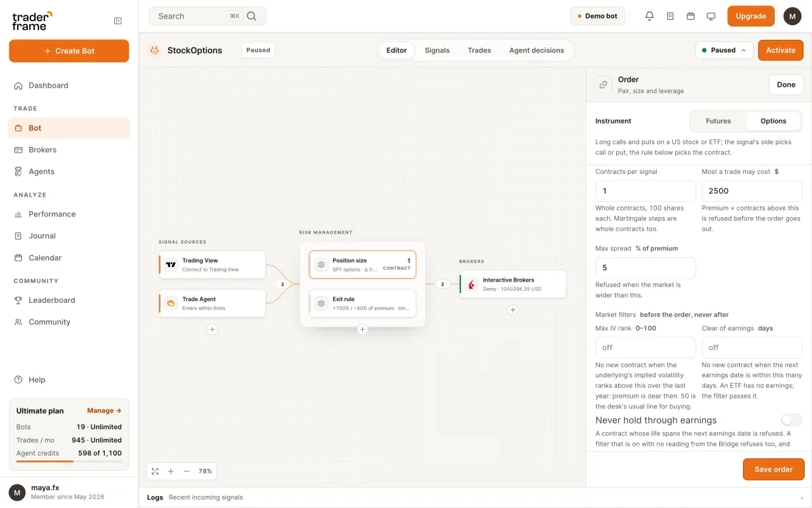Zoom in the canvas with plus icon
812x508 pixels.
click(x=170, y=471)
